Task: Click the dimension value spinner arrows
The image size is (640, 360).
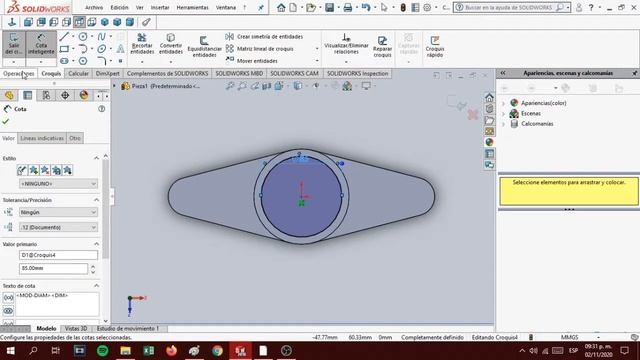Action: (x=93, y=269)
